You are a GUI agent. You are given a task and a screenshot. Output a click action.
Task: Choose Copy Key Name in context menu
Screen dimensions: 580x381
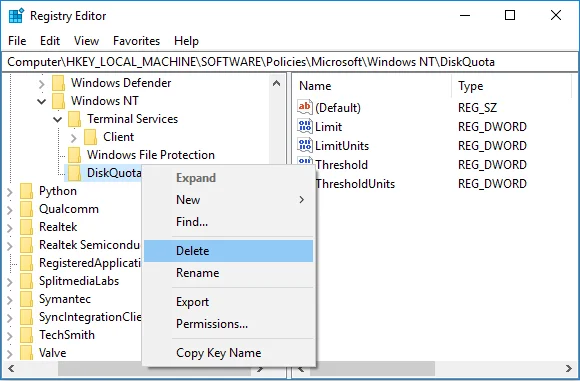(x=229, y=353)
